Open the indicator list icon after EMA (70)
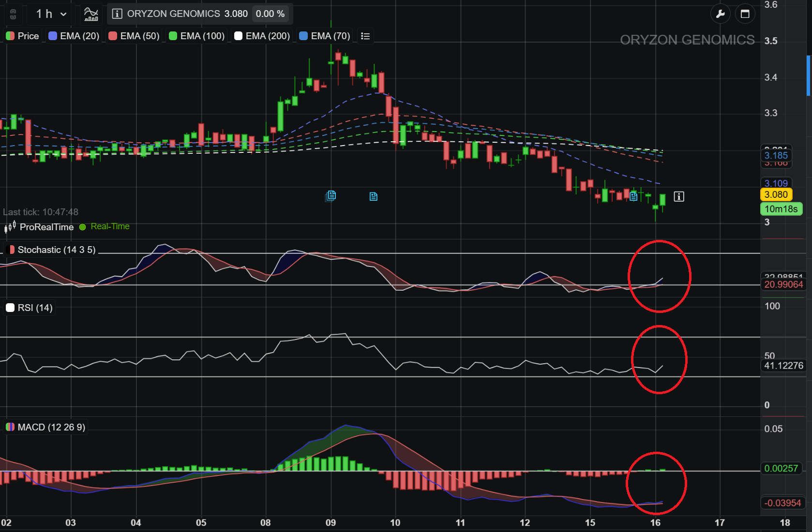Viewport: 812px width, 532px height. pos(365,35)
